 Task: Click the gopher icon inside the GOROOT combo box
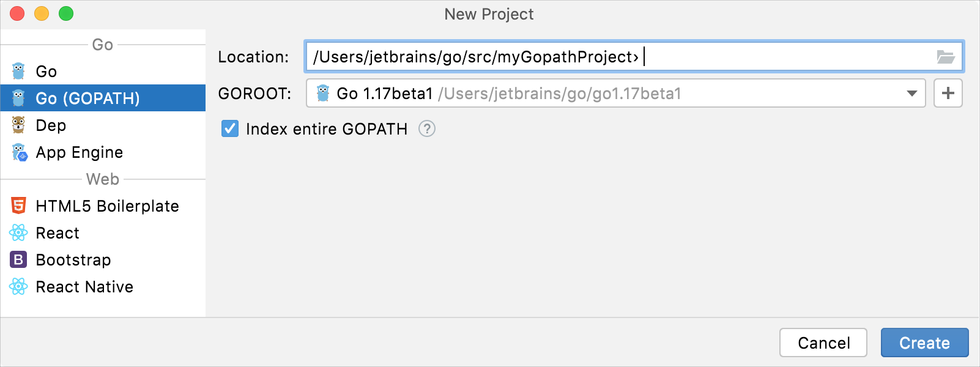point(323,94)
